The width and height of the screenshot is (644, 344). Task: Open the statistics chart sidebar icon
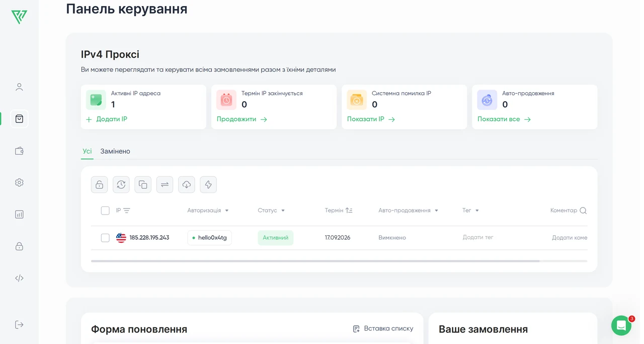pyautogui.click(x=19, y=214)
